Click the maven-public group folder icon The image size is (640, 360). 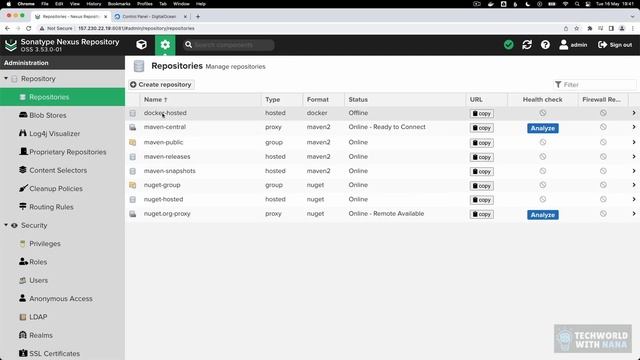[133, 142]
